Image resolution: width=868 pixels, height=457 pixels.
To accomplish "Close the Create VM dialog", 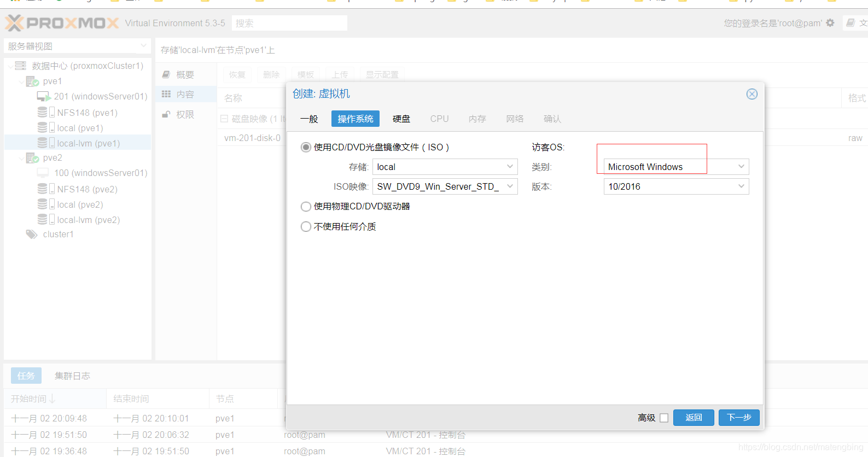I will click(x=752, y=94).
